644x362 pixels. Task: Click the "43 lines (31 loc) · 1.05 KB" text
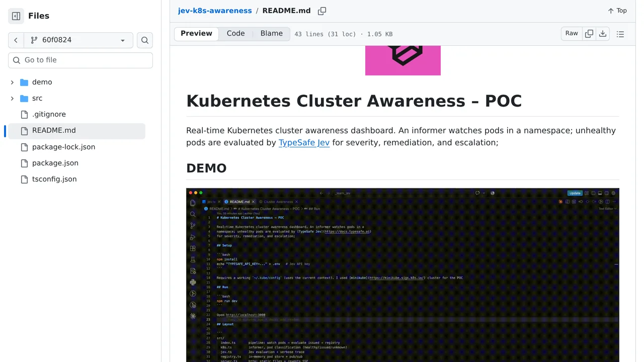pyautogui.click(x=344, y=34)
